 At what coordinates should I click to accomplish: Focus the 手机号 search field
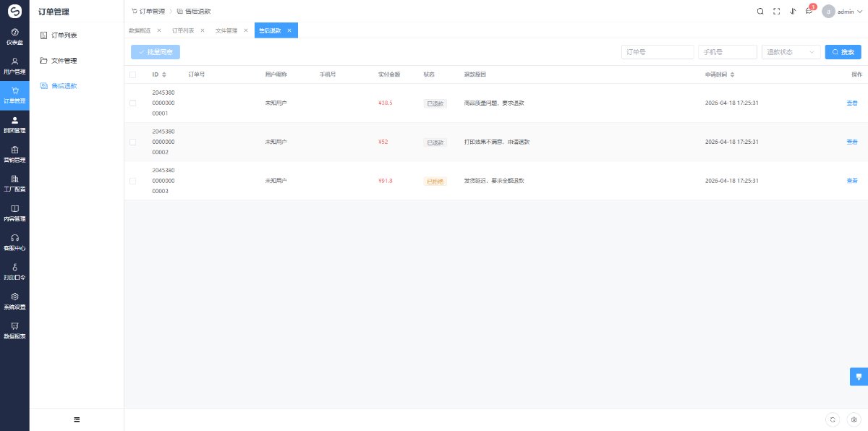pos(728,52)
